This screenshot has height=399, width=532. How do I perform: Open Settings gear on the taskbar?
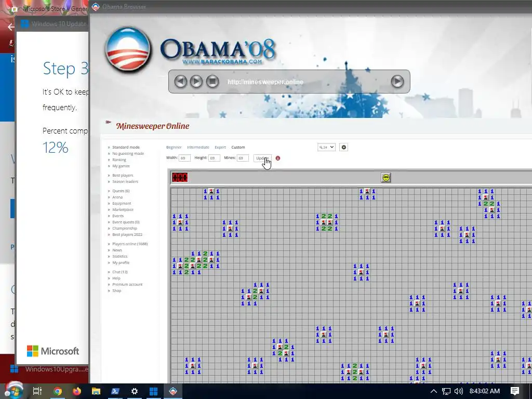coord(135,391)
